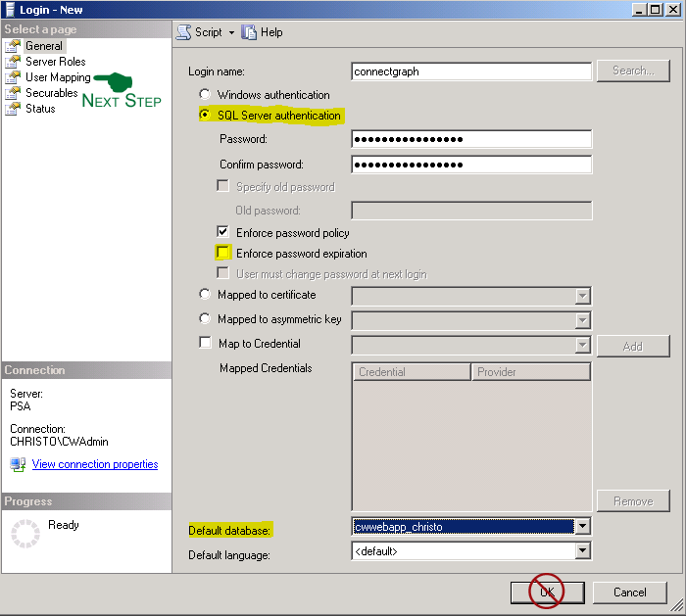
Task: Click the Help icon in toolbar
Action: click(x=249, y=32)
